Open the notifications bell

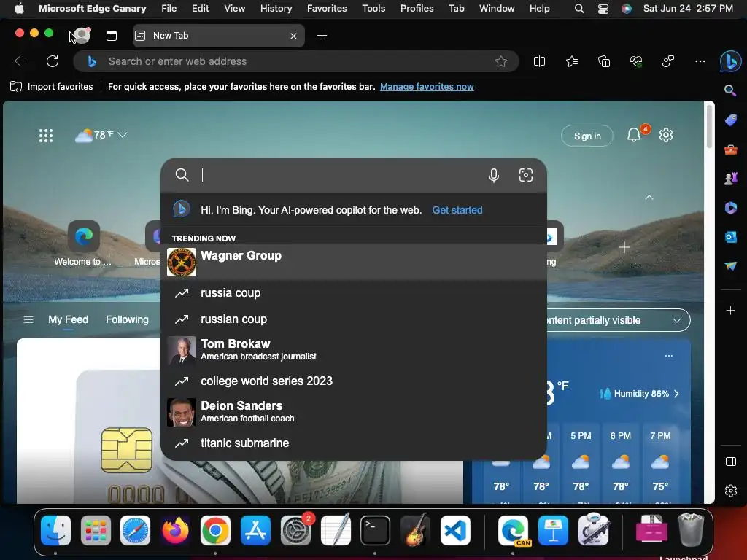pos(634,135)
